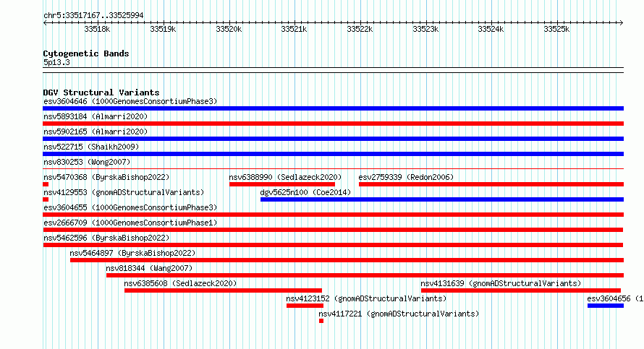Viewport: 644px width, 349px height.
Task: Open the esv2666709 (1000GenomesConsortiumPhase1) label
Action: pos(130,223)
